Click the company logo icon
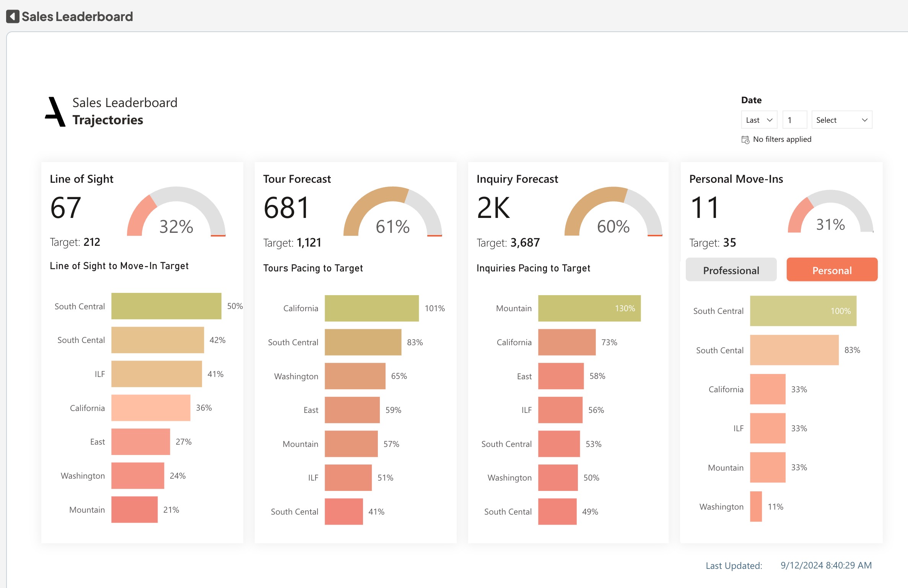908x588 pixels. (55, 112)
